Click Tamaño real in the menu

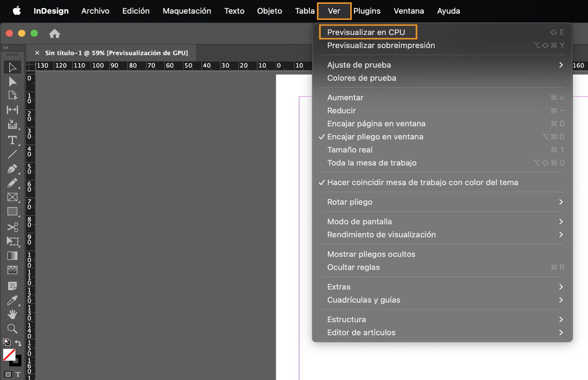[350, 150]
